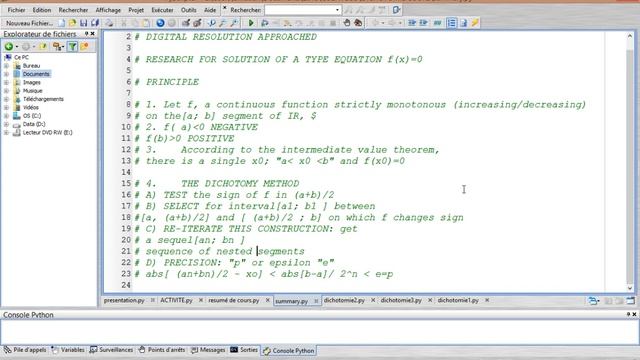The width and height of the screenshot is (640, 360).
Task: Close the Explorateur de fichiers panel
Action: click(93, 34)
